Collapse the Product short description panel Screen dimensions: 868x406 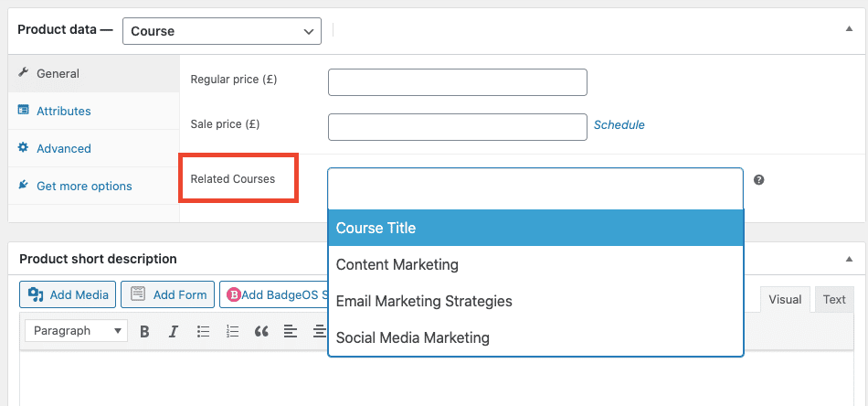tap(849, 259)
